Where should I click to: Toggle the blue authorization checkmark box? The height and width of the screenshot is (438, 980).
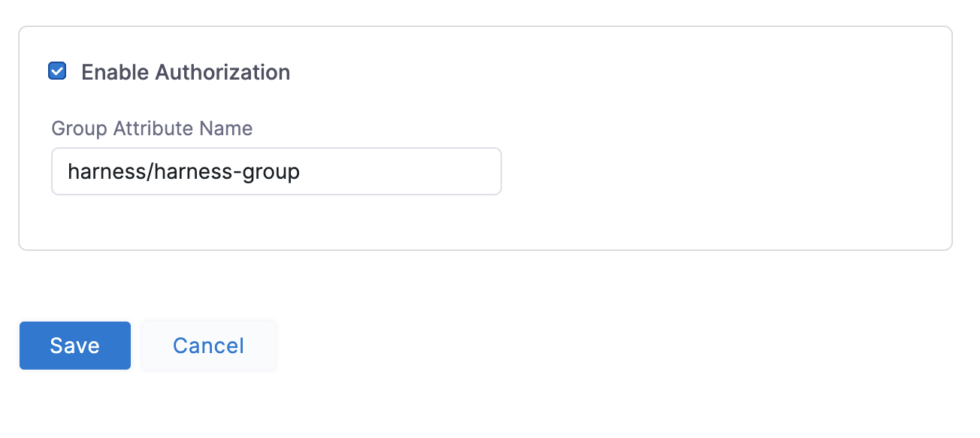[57, 71]
